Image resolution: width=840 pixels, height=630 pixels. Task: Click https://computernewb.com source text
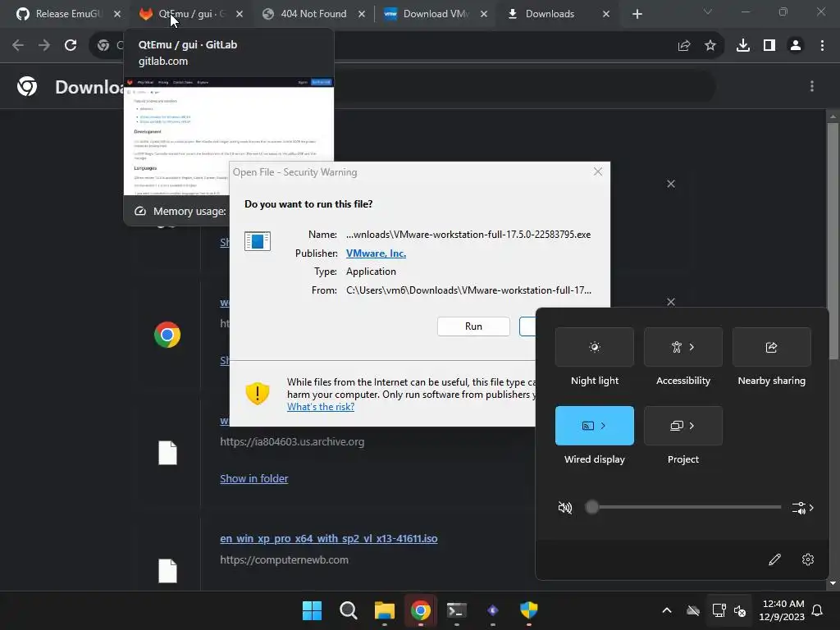(x=284, y=559)
